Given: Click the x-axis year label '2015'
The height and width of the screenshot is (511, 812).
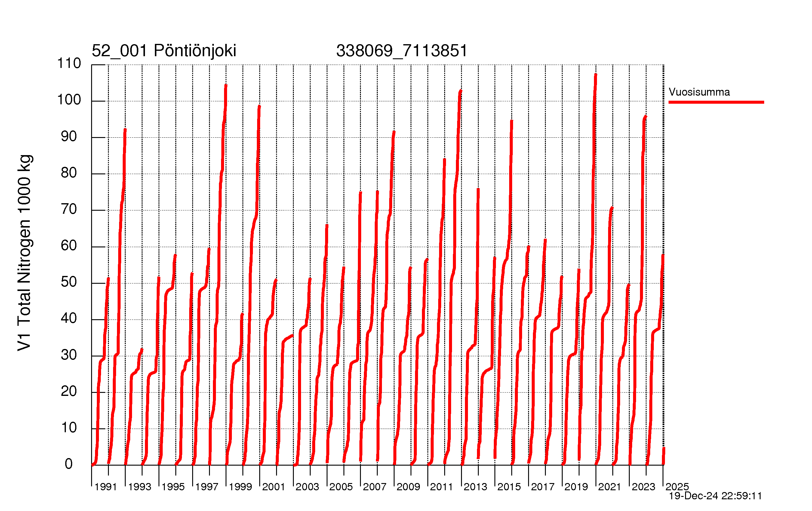Looking at the screenshot, I should 509,487.
